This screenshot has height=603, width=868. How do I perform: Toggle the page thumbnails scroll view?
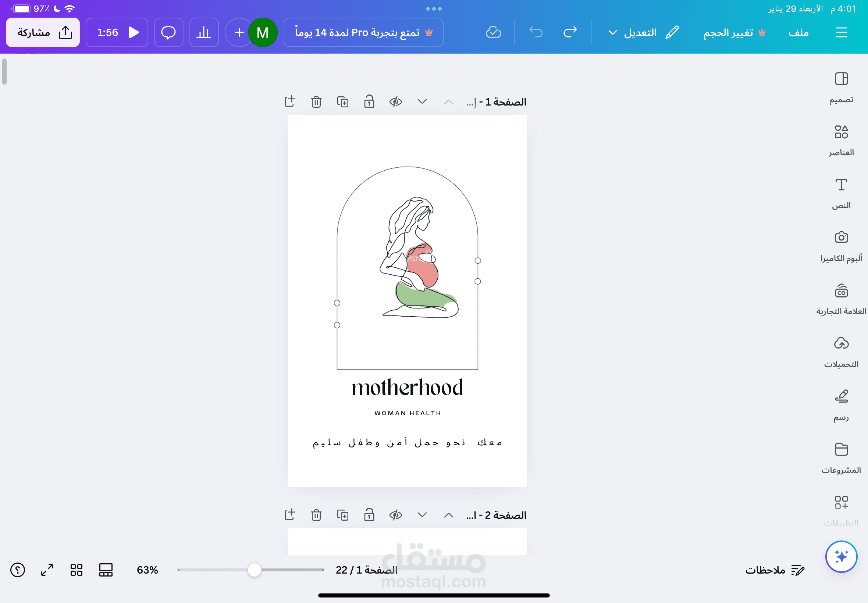point(106,570)
